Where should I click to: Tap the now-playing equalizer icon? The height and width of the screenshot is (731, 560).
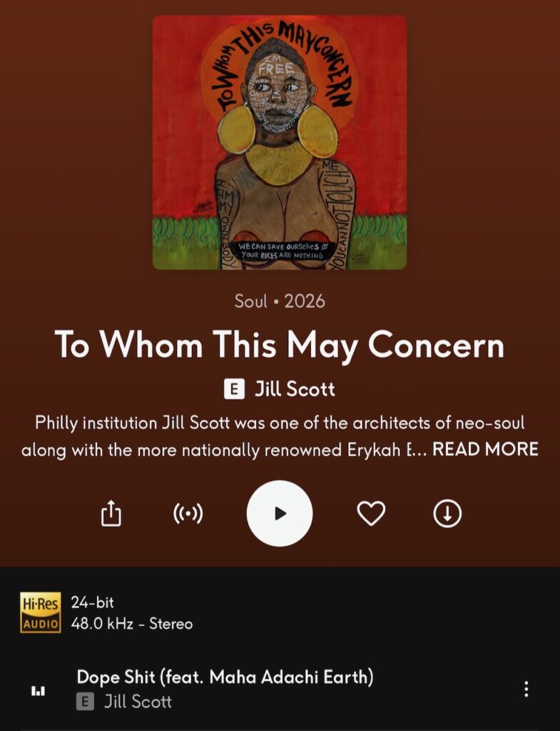(x=38, y=690)
